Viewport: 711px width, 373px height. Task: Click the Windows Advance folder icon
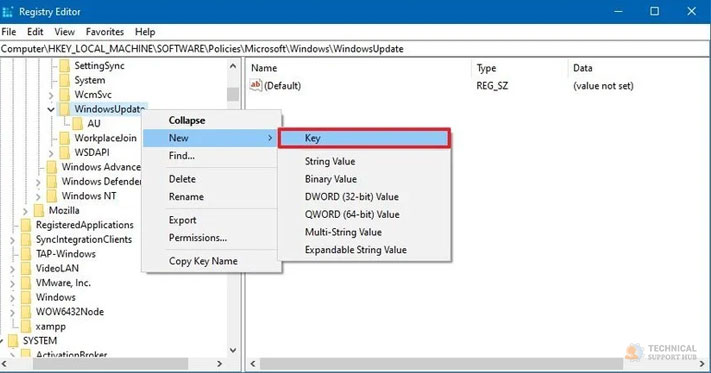(52, 167)
